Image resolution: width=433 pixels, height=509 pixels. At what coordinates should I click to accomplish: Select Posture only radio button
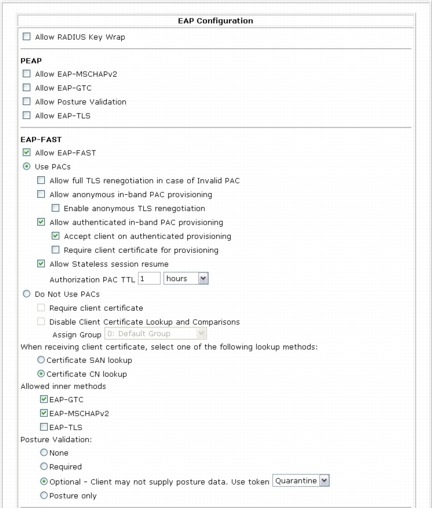(x=44, y=495)
